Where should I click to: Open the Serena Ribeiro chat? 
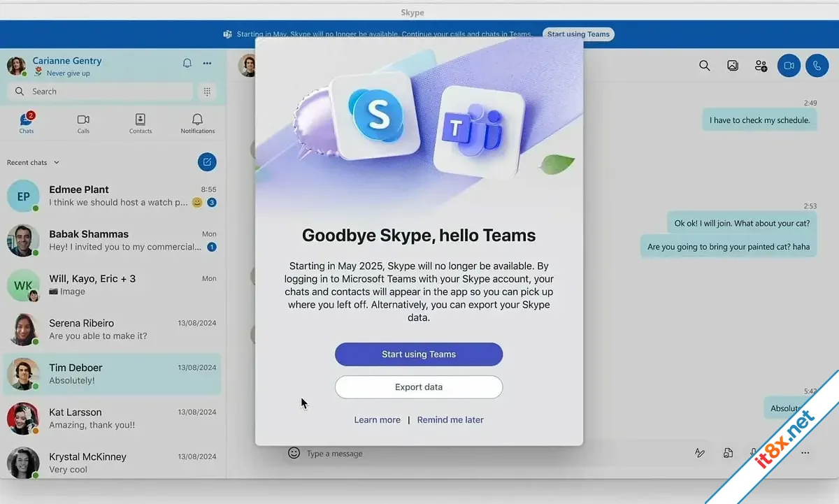[113, 329]
